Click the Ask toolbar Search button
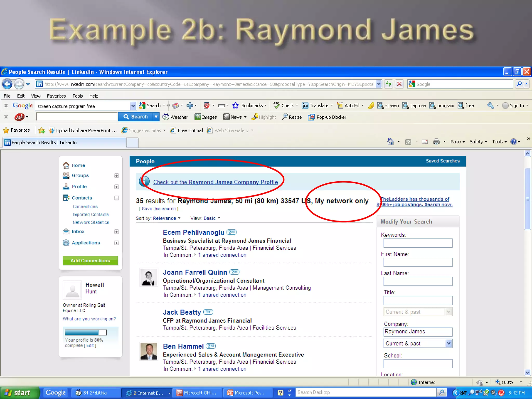The width and height of the screenshot is (532, 399). tap(136, 117)
